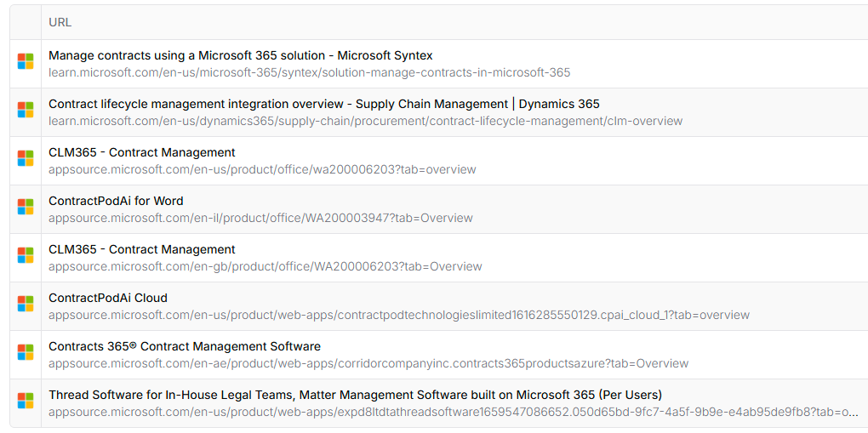Click Microsoft icon beside Contracts 365 row

26,352
